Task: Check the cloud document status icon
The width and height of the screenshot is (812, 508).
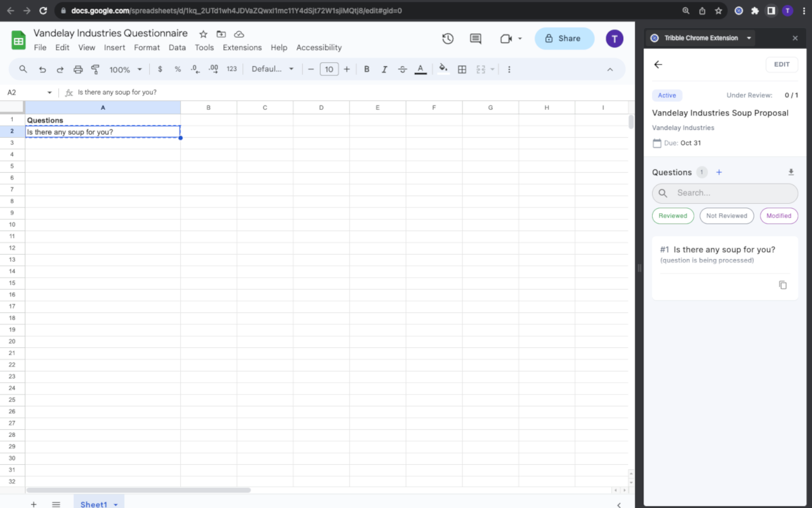Action: (239, 34)
